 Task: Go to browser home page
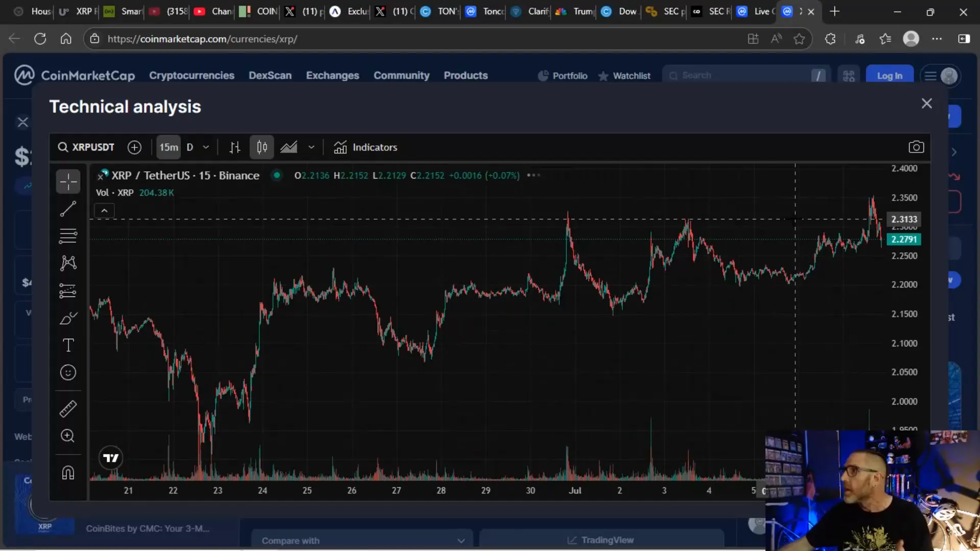[x=66, y=39]
